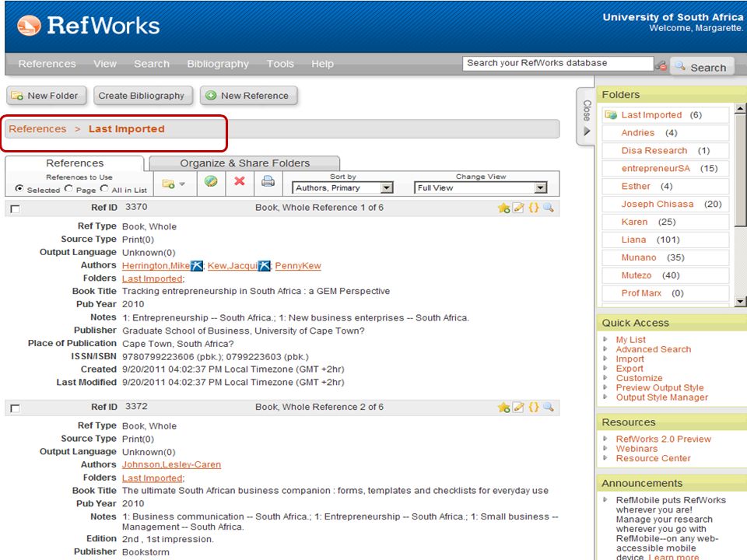Expand the folder icon dropdown arrow
Image resolution: width=747 pixels, height=560 pixels.
click(182, 184)
